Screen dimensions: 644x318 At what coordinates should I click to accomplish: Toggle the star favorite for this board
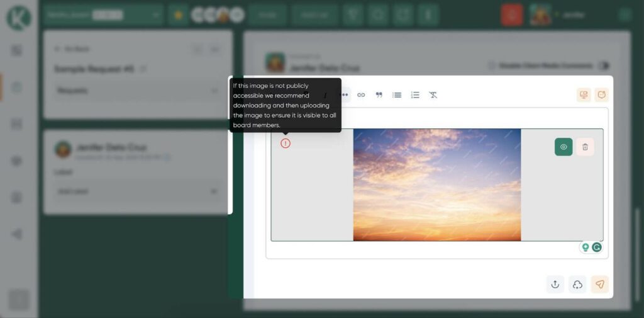click(178, 14)
